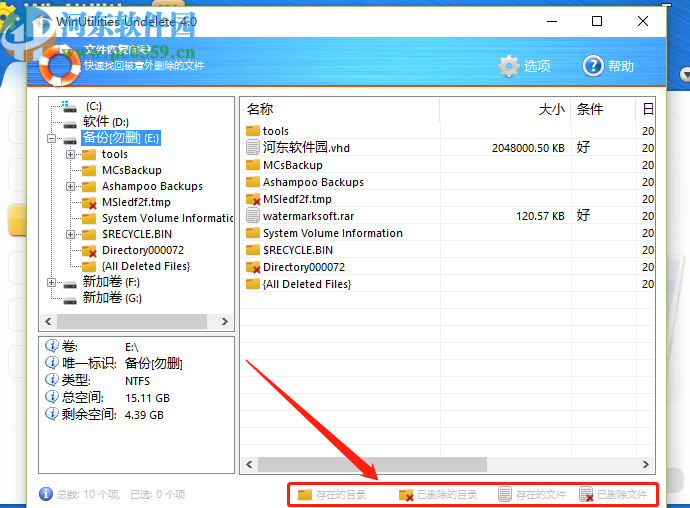690x508 pixels.
Task: Select the (C:) drive icon in tree
Action: (69, 106)
